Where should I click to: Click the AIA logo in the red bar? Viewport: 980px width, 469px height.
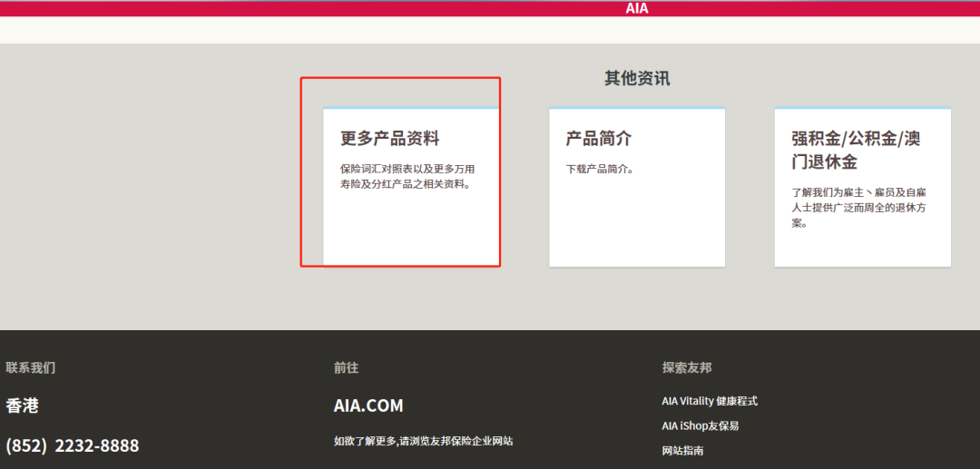click(637, 9)
